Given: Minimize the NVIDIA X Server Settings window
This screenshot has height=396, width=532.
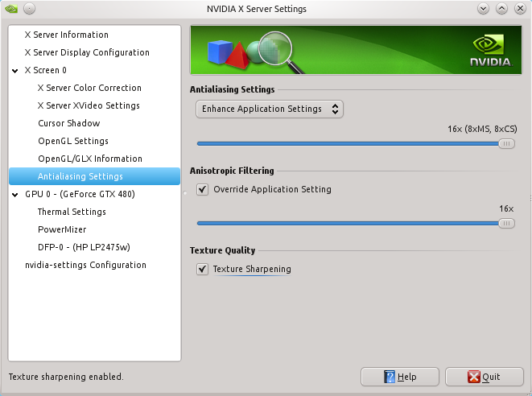Looking at the screenshot, I should 483,9.
